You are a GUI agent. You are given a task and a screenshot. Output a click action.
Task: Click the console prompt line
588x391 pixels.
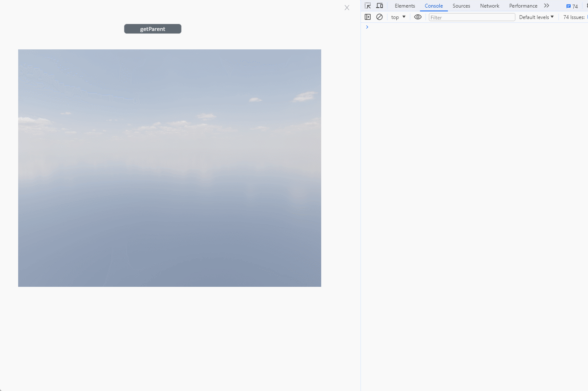click(x=473, y=27)
